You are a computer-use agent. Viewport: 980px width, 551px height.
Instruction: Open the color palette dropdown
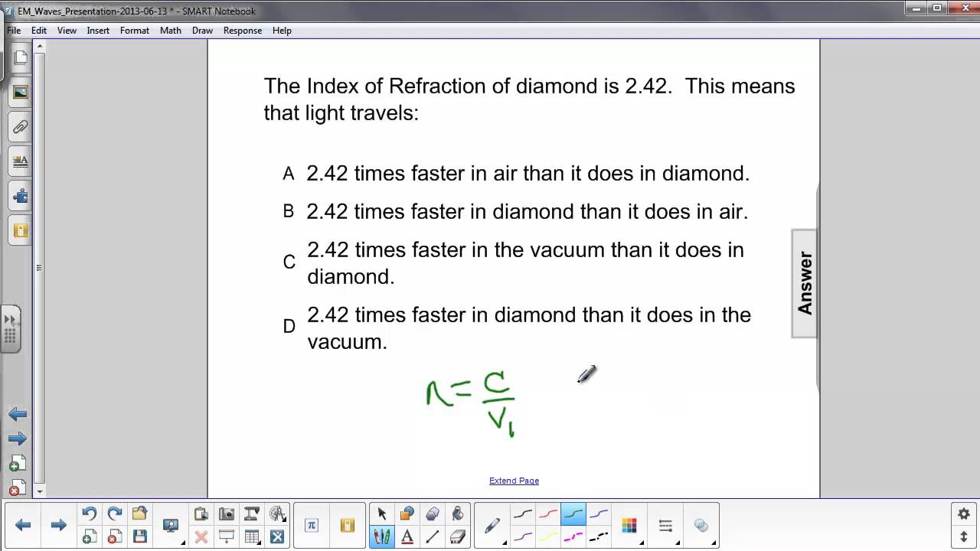tap(631, 526)
